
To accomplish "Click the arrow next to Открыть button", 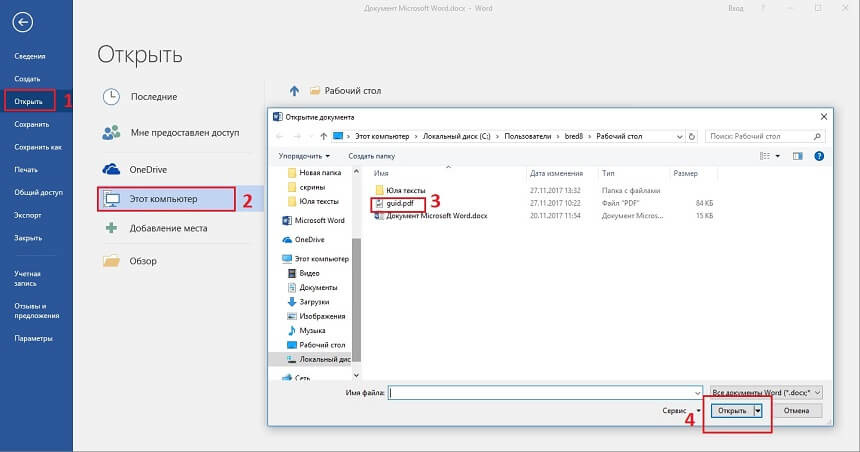I will tap(758, 410).
